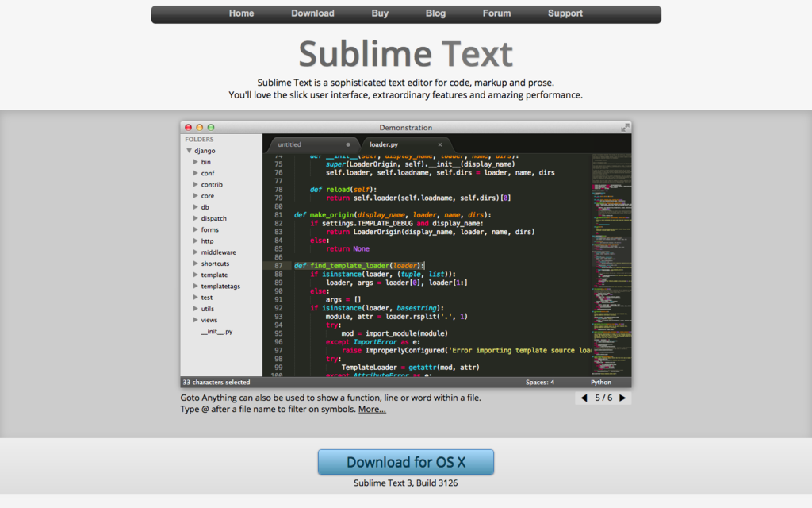Open the Support page
Viewport: 812px width, 508px height.
tap(565, 13)
